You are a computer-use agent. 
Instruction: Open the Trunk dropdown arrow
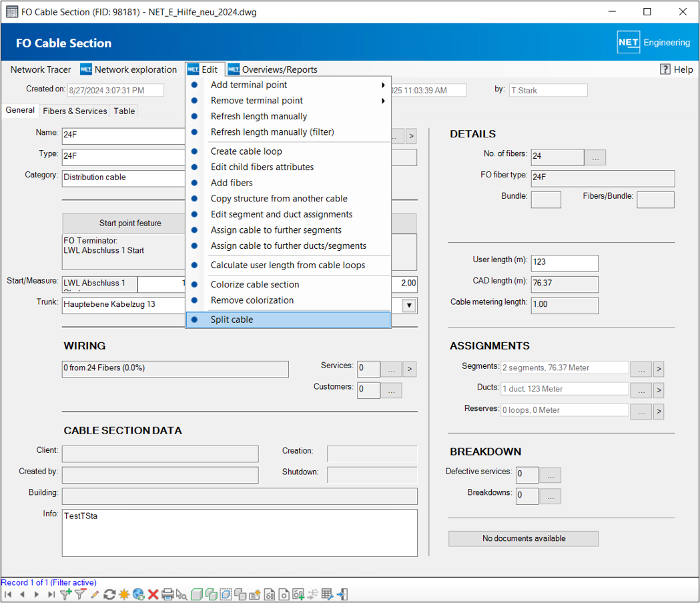(x=409, y=306)
